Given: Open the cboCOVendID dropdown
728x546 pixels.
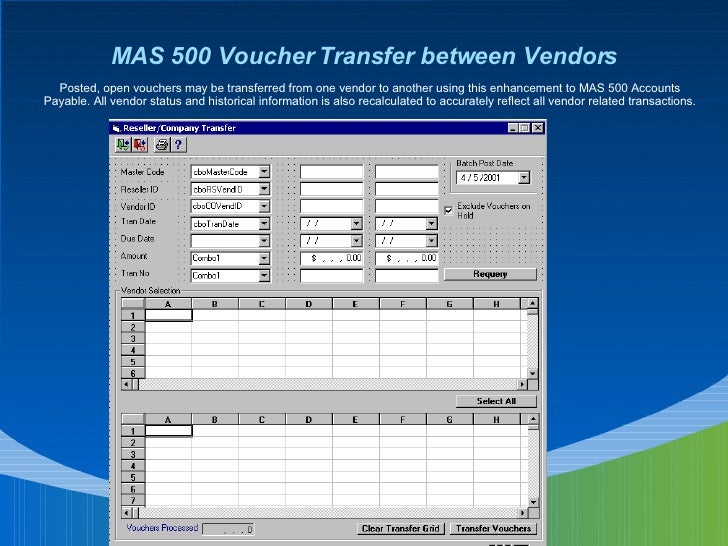Looking at the screenshot, I should 264,206.
